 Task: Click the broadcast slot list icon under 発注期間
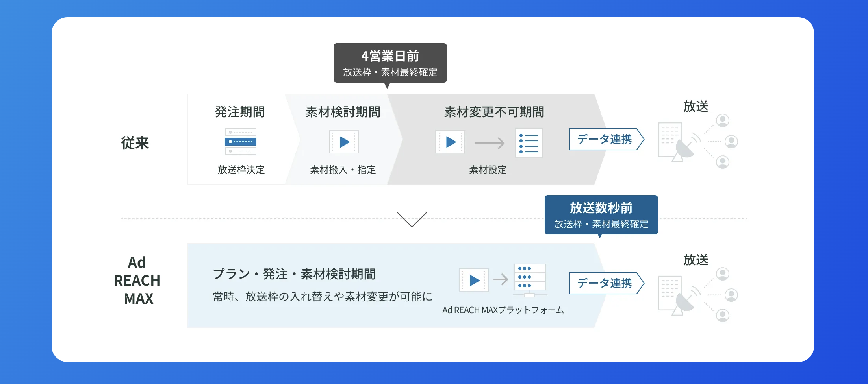(x=241, y=142)
